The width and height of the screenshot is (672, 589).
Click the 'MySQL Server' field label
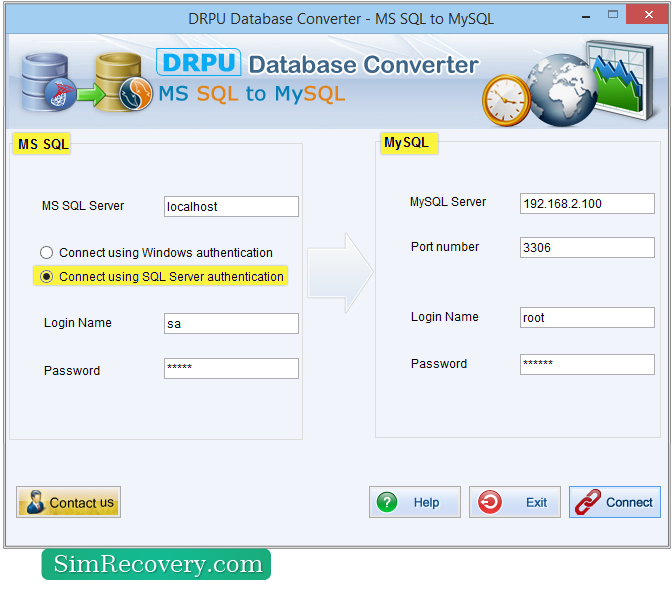pyautogui.click(x=448, y=202)
